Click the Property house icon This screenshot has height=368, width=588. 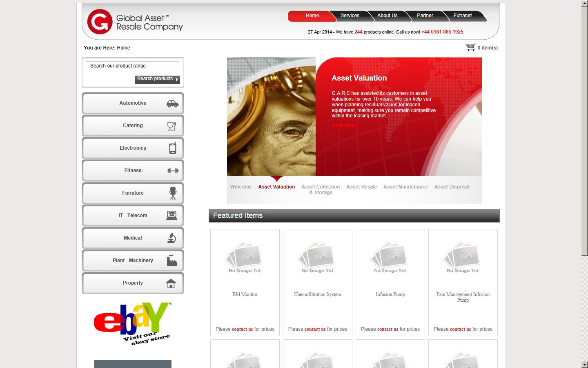171,283
